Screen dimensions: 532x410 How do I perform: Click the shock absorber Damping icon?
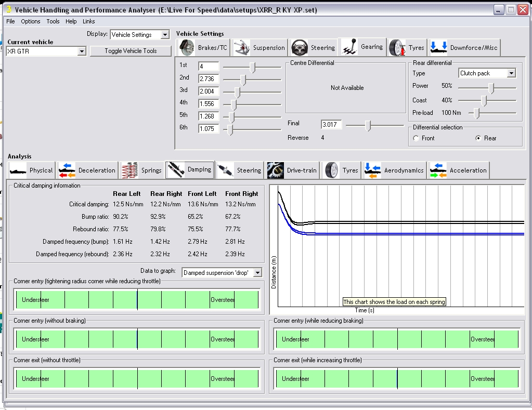(x=176, y=169)
